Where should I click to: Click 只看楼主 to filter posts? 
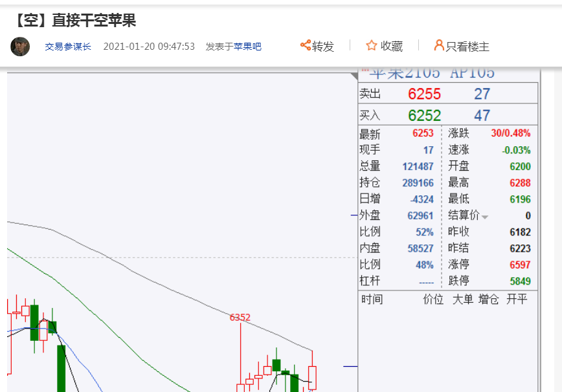click(x=462, y=46)
